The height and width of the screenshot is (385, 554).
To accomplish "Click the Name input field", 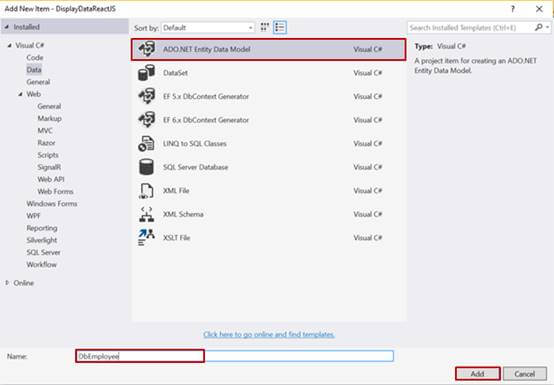I will coord(234,356).
